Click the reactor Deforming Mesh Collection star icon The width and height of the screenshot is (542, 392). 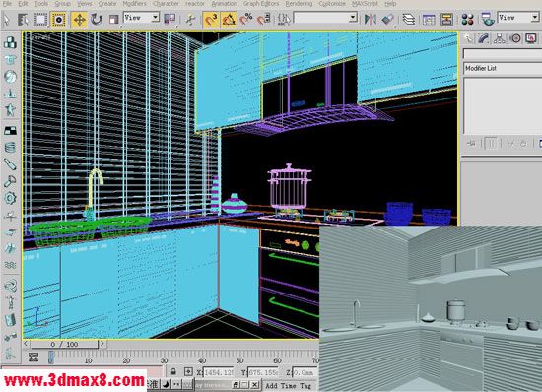(10, 110)
